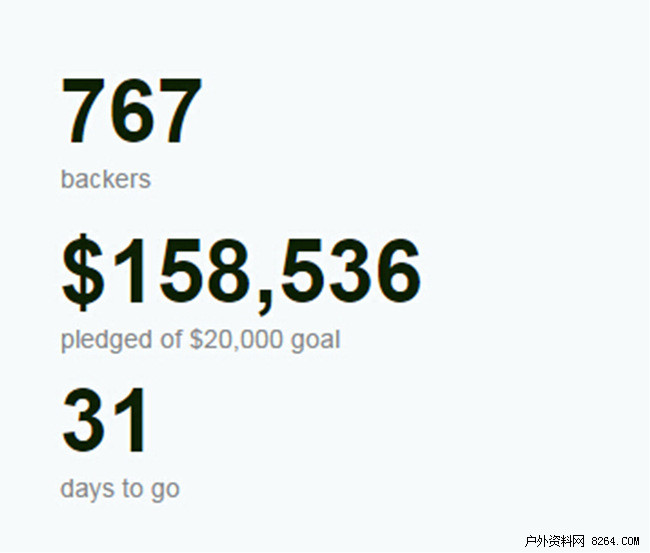Click the word "go" in the bottom label

coord(166,490)
